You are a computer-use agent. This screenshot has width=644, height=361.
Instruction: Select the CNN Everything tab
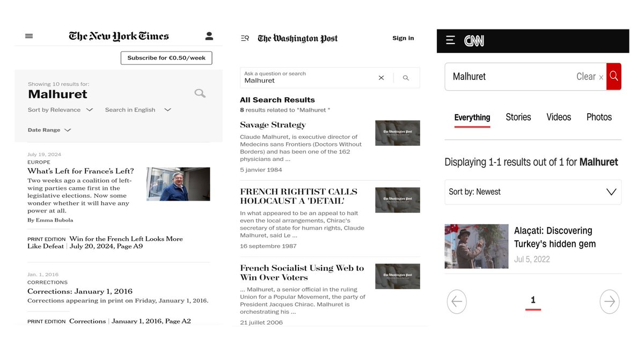472,117
